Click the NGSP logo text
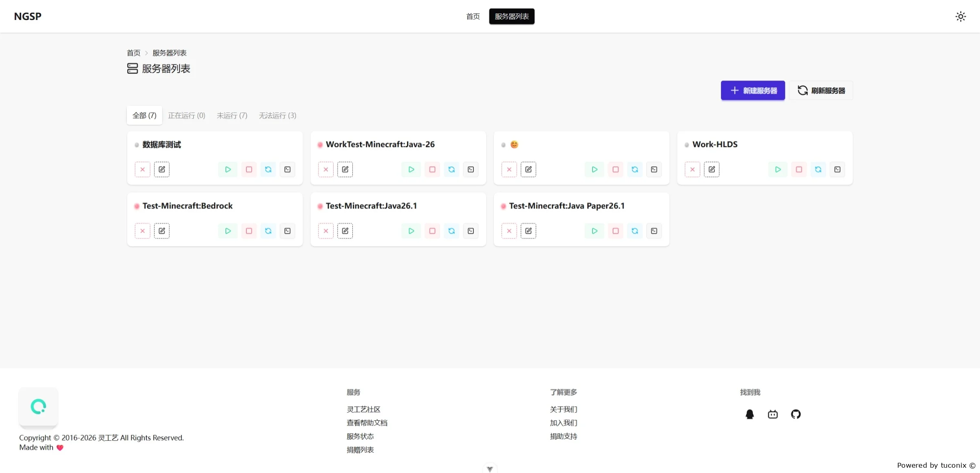This screenshot has width=980, height=473. pyautogui.click(x=28, y=16)
